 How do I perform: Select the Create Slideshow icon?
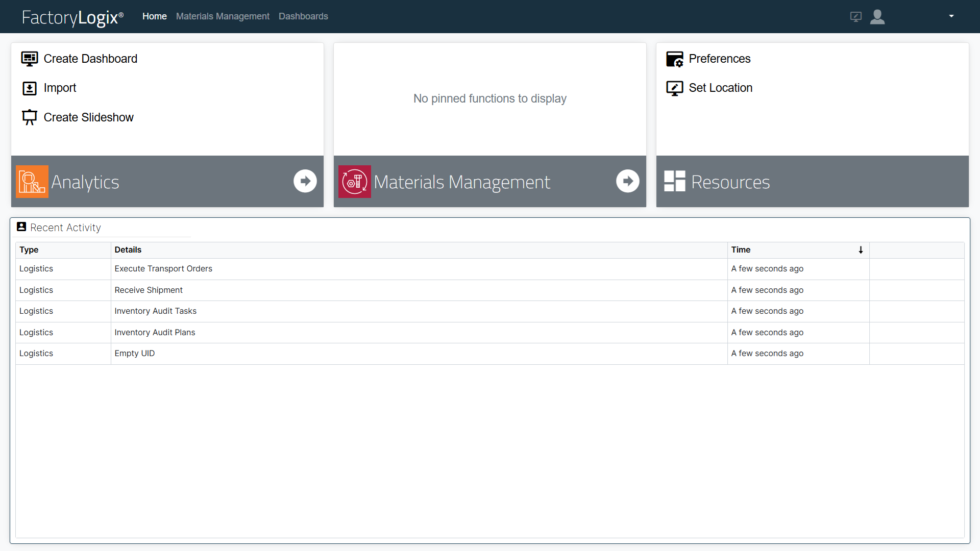click(x=29, y=117)
